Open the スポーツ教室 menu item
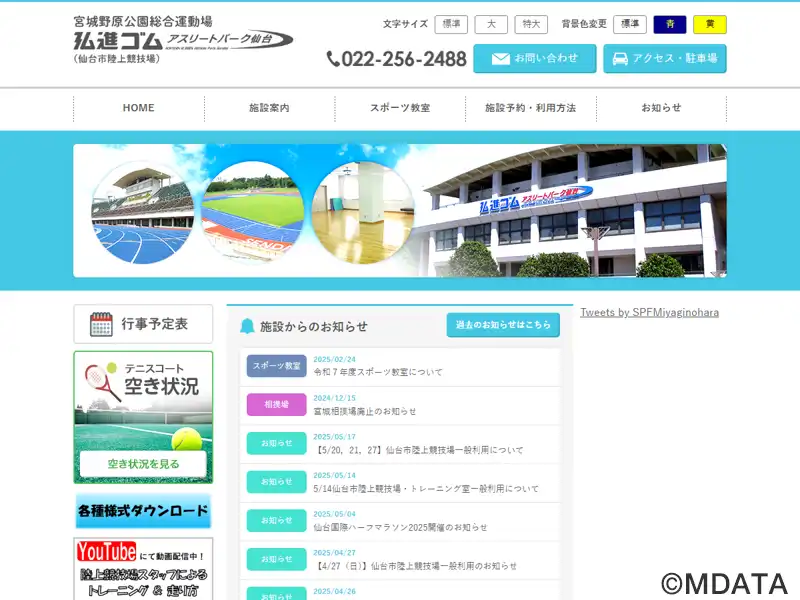Screen dimensions: 800x600 pos(400,108)
